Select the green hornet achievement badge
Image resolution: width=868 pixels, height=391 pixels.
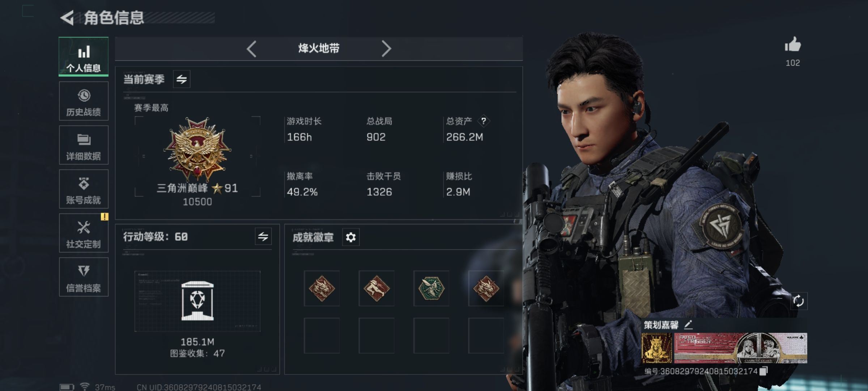coord(431,288)
